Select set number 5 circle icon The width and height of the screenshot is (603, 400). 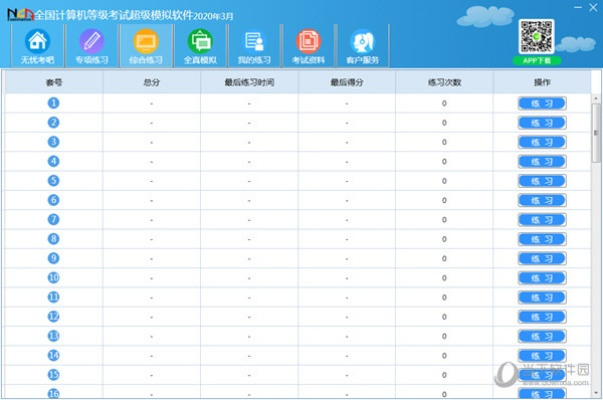[x=53, y=181]
